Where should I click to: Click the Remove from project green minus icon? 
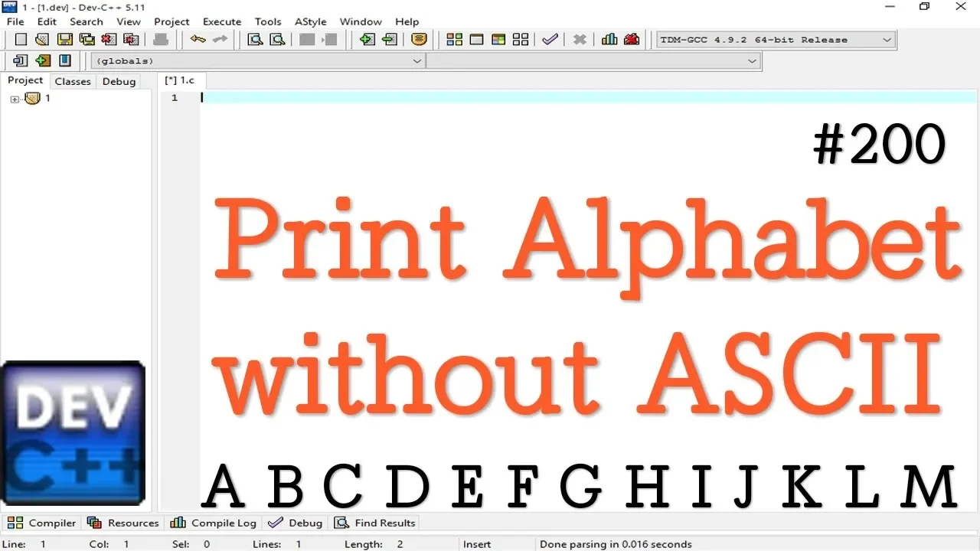390,40
